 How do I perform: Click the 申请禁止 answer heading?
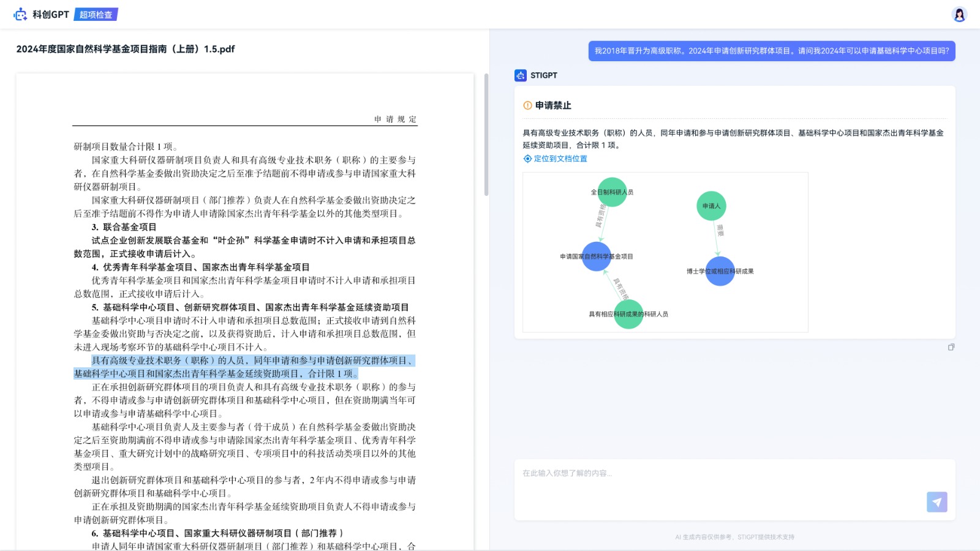point(553,105)
